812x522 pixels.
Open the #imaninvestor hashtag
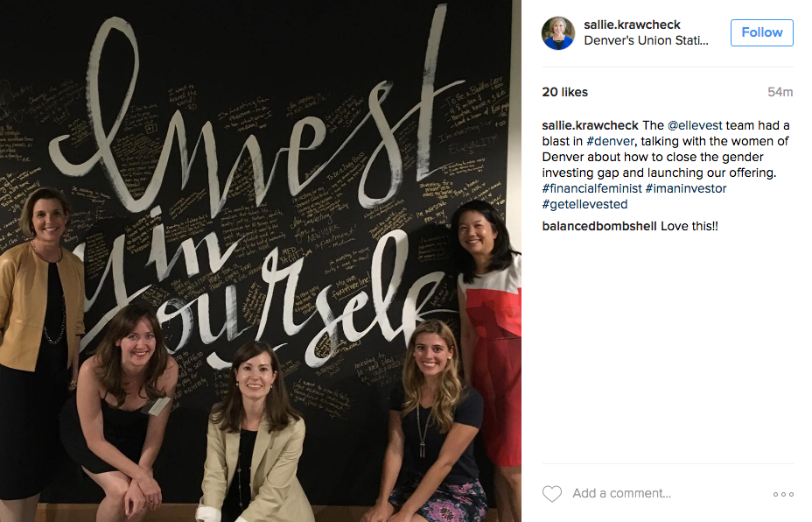click(686, 188)
